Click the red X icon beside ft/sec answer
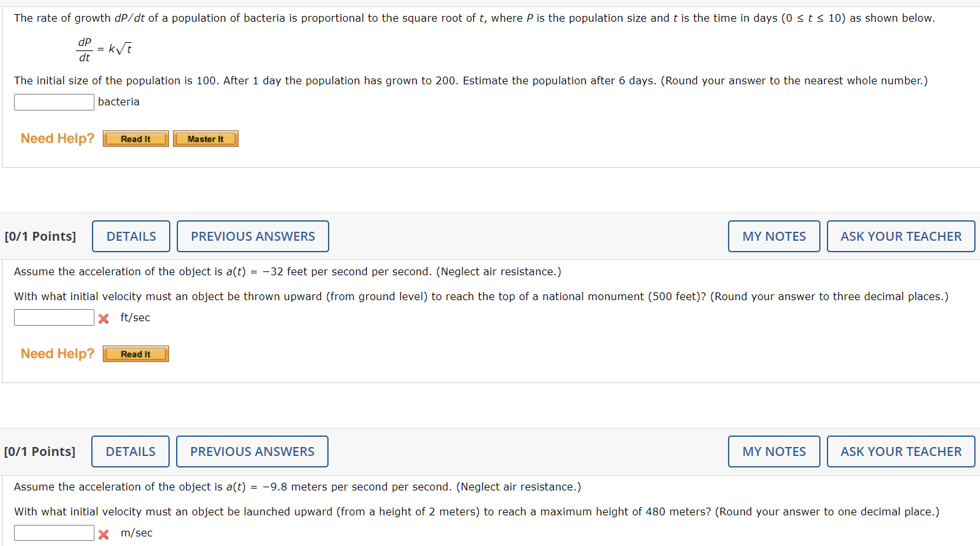The height and width of the screenshot is (546, 980). (103, 317)
